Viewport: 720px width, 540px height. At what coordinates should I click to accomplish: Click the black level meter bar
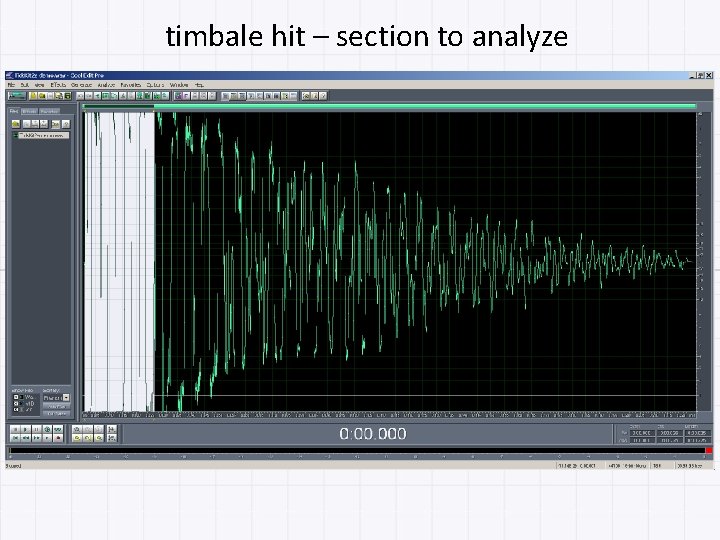(x=357, y=451)
